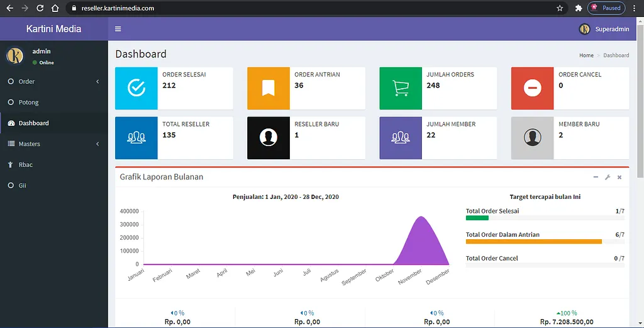The width and height of the screenshot is (644, 328).
Task: Click the Total Reseller group icon
Action: point(136,138)
